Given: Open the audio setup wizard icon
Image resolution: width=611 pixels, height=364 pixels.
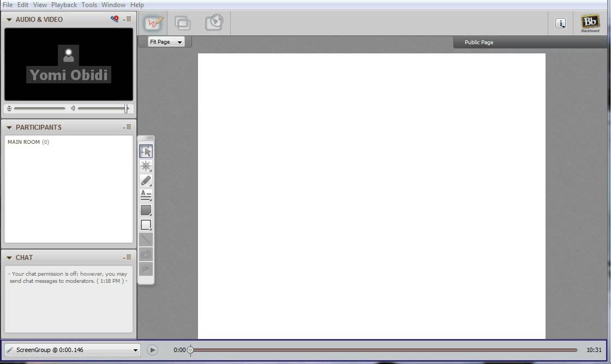Looking at the screenshot, I should coord(115,19).
